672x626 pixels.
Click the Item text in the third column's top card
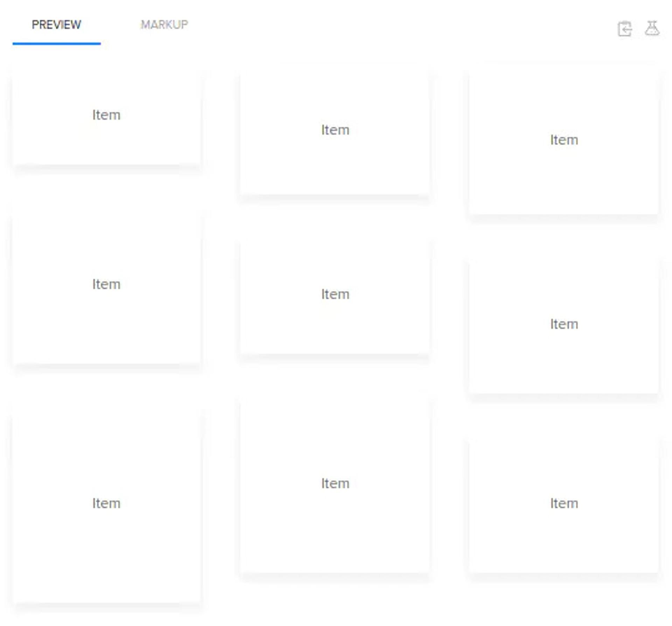click(x=564, y=140)
